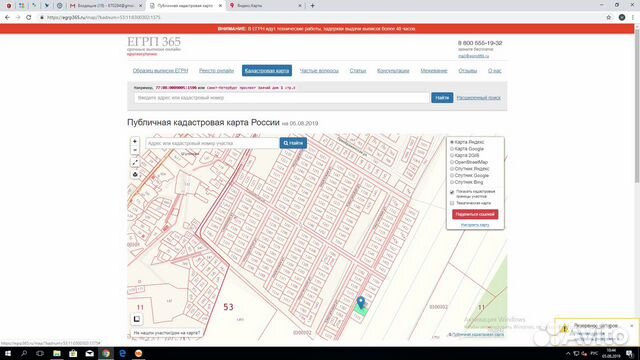The image size is (640, 360).
Task: Select OpenStreetMap radio option
Action: pos(452,162)
